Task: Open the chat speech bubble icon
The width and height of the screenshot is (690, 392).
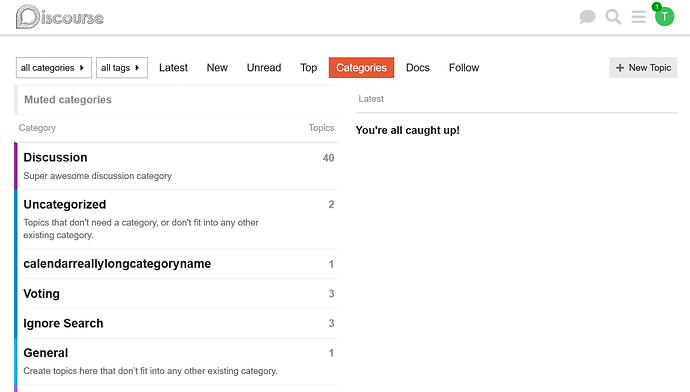Action: pos(587,17)
